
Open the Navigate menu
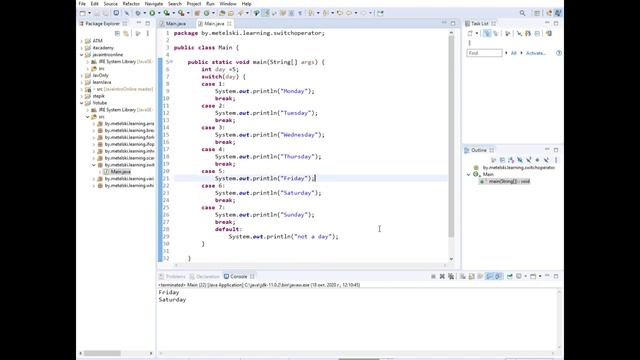click(x=153, y=4)
